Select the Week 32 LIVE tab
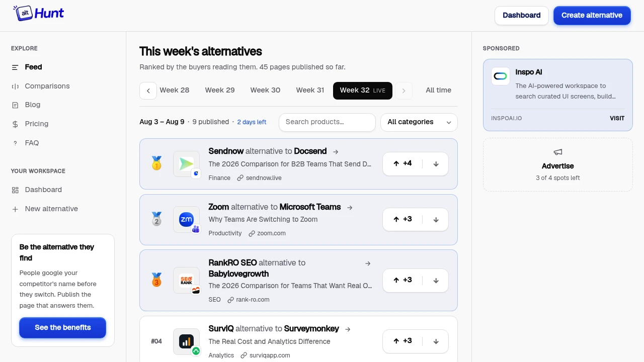This screenshot has height=362, width=644. point(363,90)
